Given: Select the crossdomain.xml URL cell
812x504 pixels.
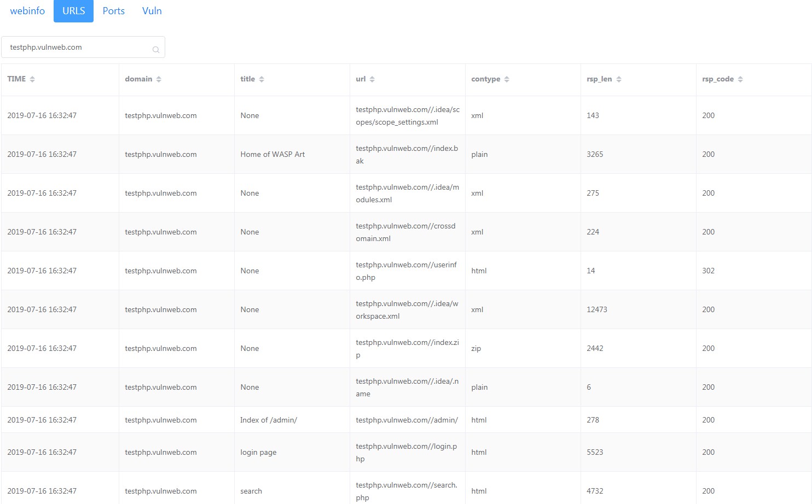Looking at the screenshot, I should (x=408, y=232).
